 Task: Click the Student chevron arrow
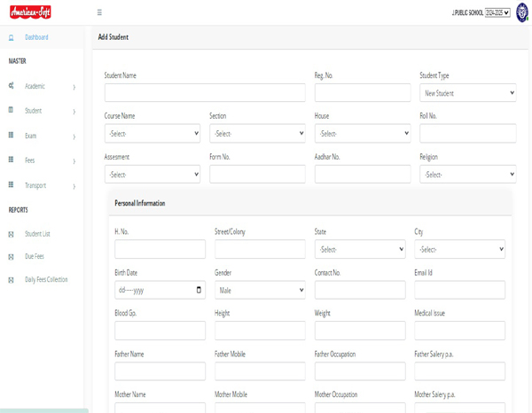[x=74, y=112]
